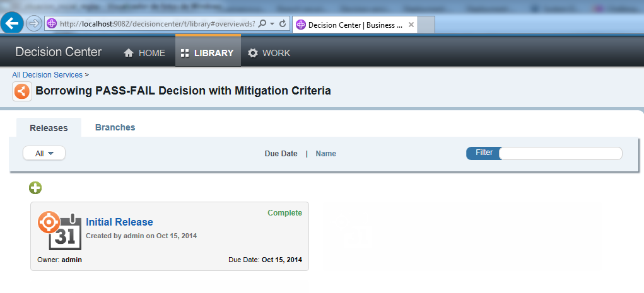
Task: Close the Decision Center browser tab
Action: pyautogui.click(x=411, y=25)
